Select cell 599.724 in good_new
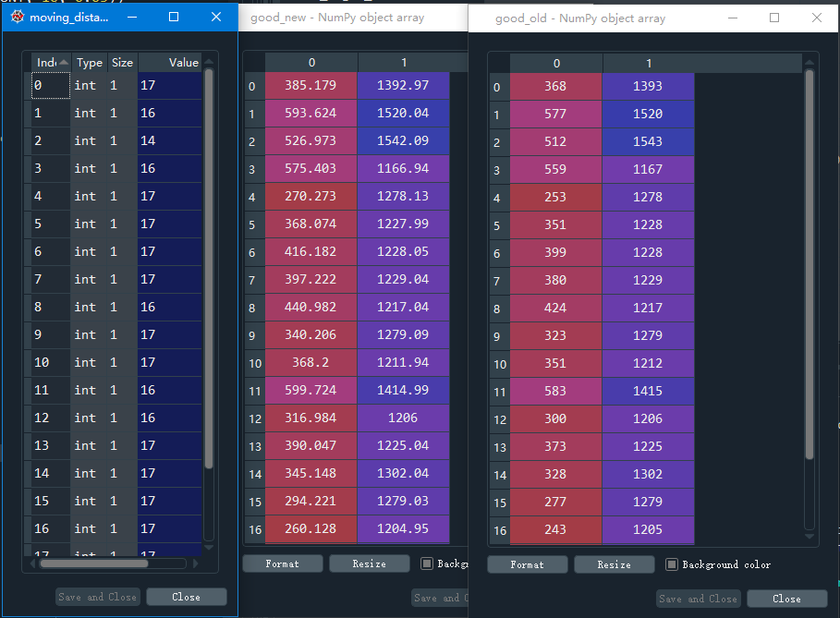This screenshot has width=840, height=618. (x=310, y=390)
